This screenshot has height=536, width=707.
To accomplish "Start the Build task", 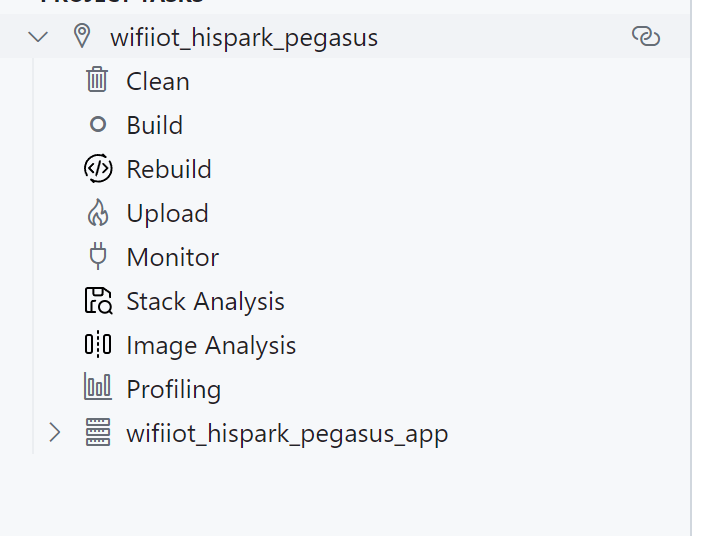I will click(x=155, y=125).
